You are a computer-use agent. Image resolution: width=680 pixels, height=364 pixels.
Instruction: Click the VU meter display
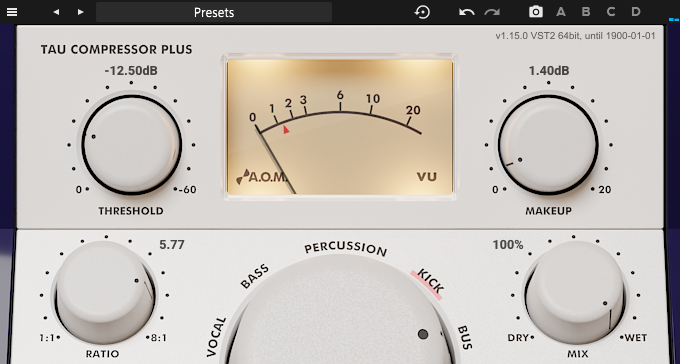click(340, 127)
